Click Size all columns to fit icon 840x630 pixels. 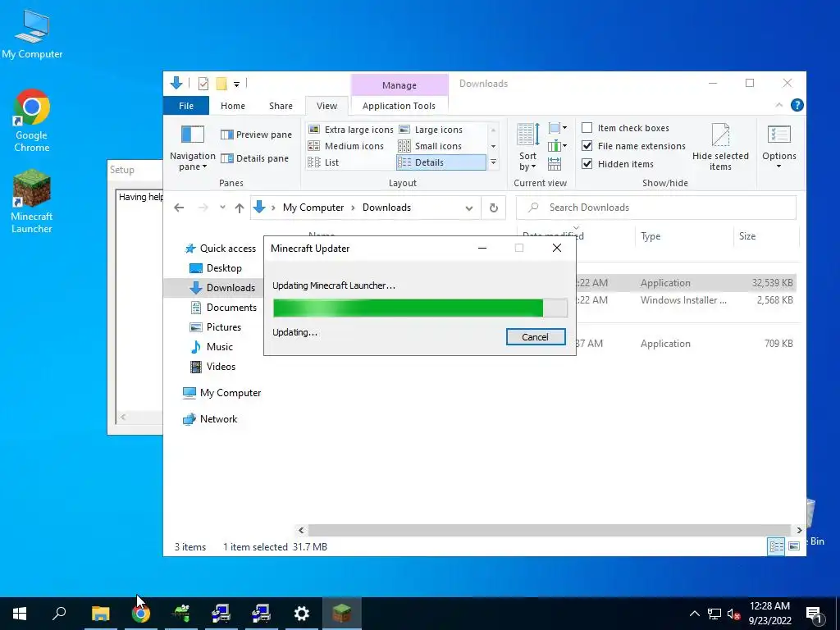point(555,163)
